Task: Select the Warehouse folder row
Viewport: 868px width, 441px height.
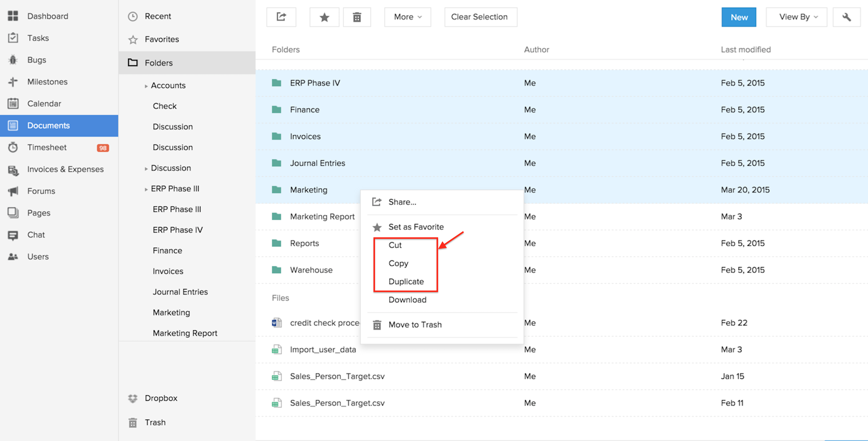Action: click(311, 270)
